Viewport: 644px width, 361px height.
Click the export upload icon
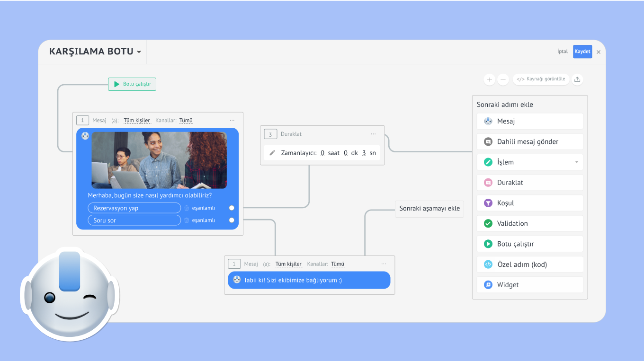pos(577,79)
